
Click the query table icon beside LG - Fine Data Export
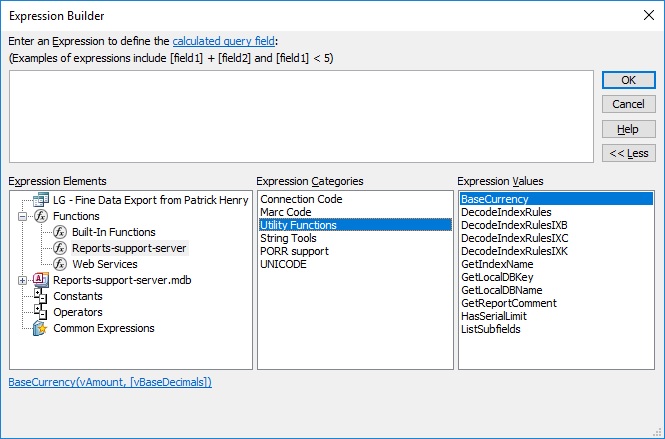click(41, 200)
